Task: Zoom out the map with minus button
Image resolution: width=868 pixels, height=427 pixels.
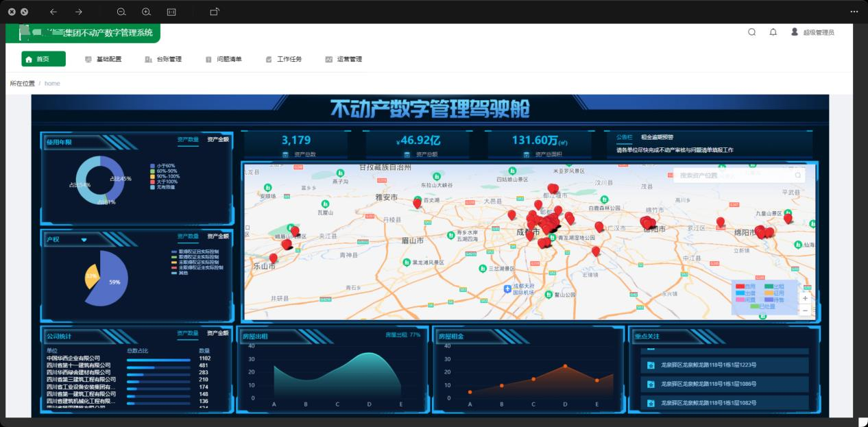Action: (x=805, y=310)
